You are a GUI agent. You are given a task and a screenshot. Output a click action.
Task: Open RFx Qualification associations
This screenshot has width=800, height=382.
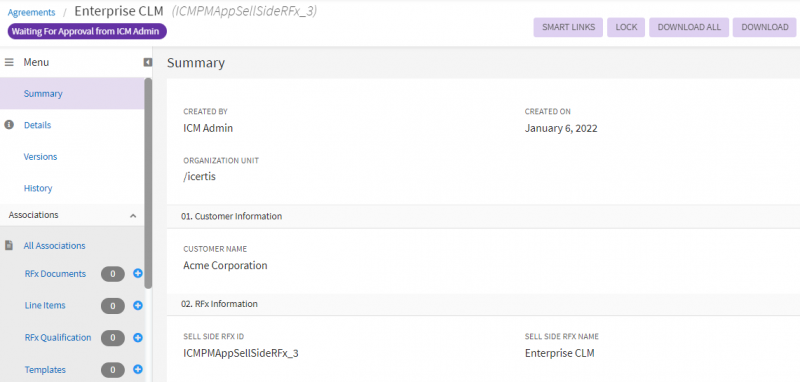(x=58, y=338)
